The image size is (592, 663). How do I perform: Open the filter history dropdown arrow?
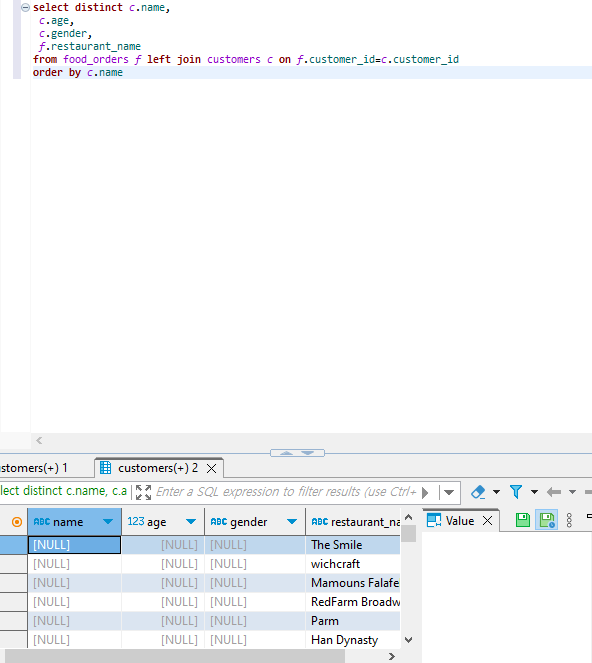click(x=449, y=493)
